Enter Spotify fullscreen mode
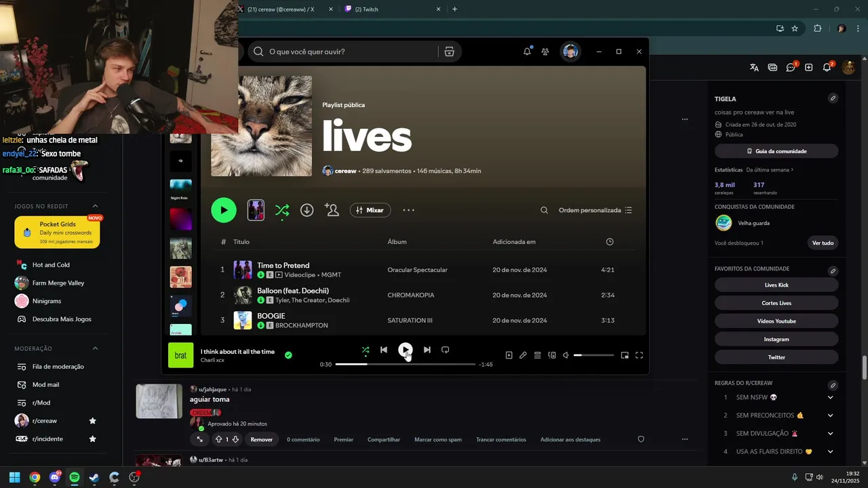 click(x=639, y=355)
